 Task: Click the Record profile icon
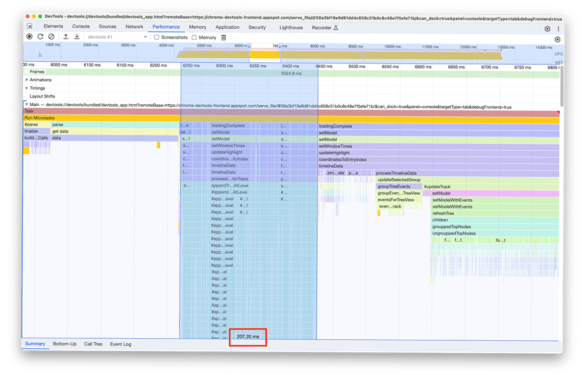(29, 37)
